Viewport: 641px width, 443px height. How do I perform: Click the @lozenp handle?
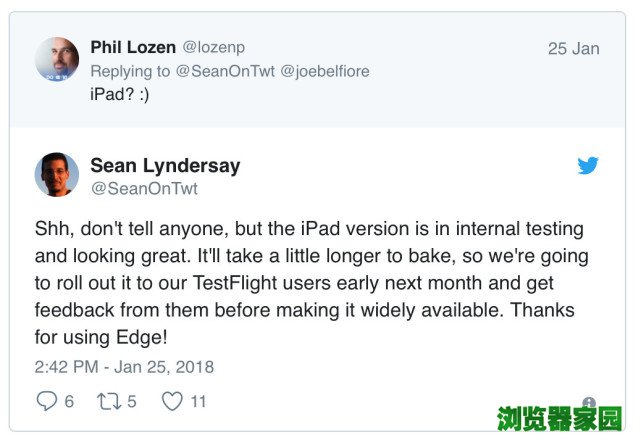point(216,48)
